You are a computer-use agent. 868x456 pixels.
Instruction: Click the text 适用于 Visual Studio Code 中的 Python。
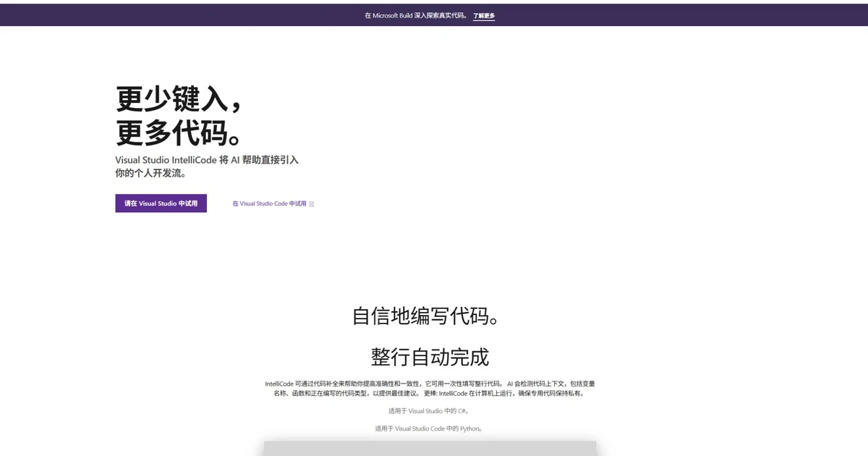point(429,428)
